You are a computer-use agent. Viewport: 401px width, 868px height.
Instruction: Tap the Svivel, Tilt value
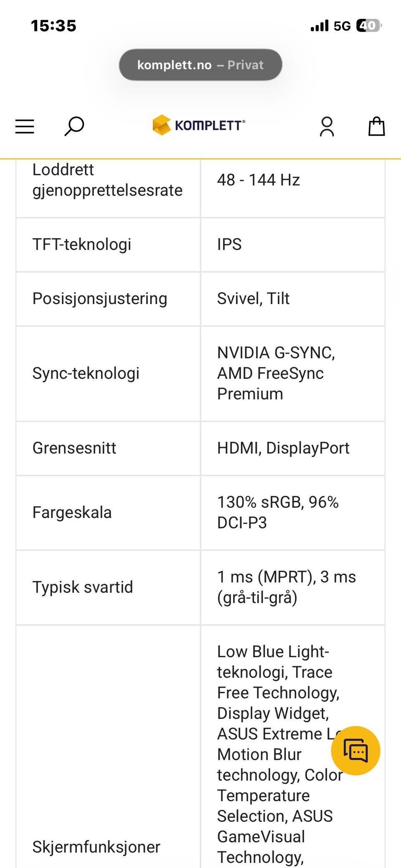pos(253,298)
